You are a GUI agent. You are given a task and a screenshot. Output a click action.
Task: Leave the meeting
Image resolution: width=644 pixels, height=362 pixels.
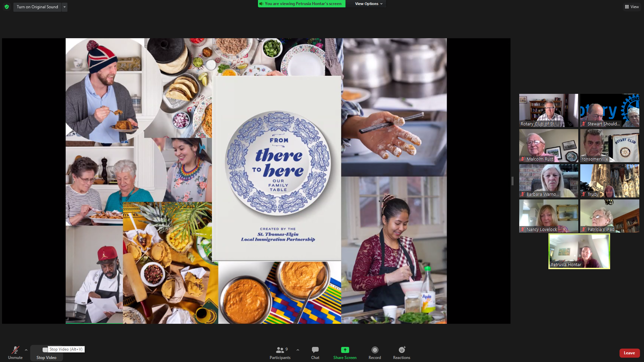coord(629,353)
